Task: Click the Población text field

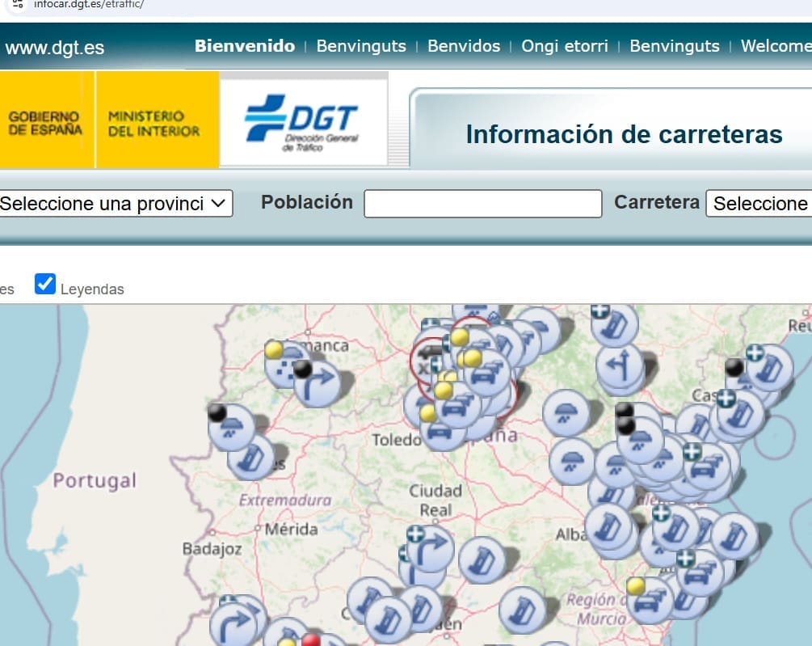Action: 483,204
